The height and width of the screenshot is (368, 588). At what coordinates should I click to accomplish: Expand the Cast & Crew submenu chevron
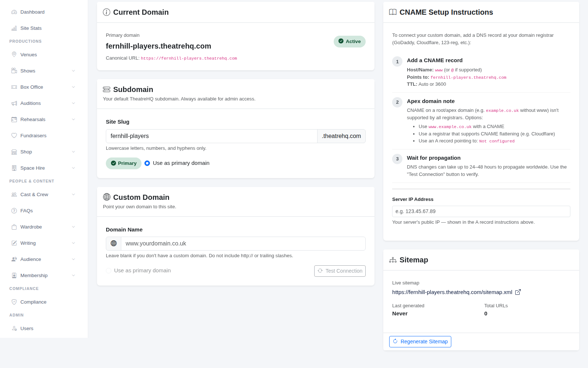[x=73, y=195]
